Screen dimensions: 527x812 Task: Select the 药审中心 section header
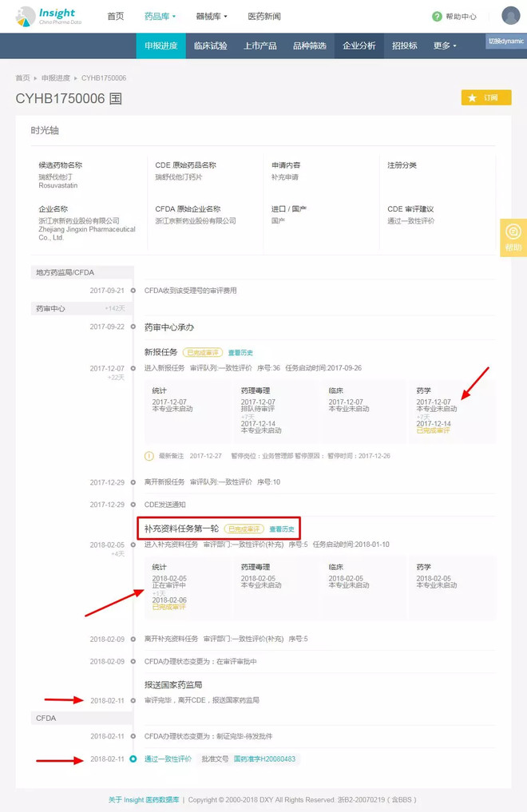pos(81,309)
